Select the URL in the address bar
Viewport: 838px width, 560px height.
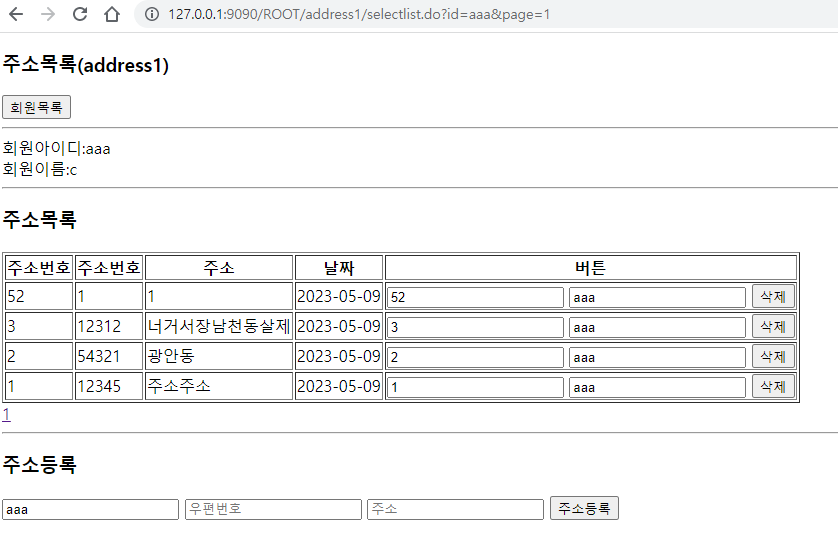point(359,14)
